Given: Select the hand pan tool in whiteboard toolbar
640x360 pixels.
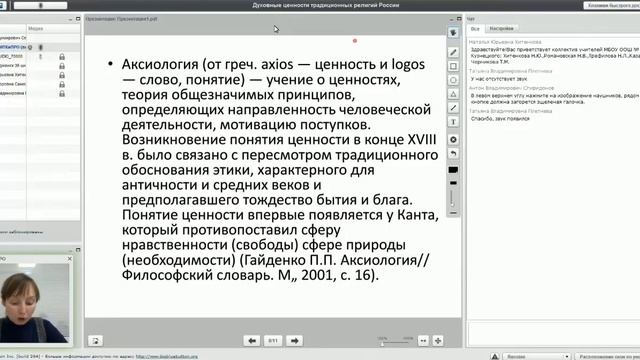Looking at the screenshot, I should (453, 33).
